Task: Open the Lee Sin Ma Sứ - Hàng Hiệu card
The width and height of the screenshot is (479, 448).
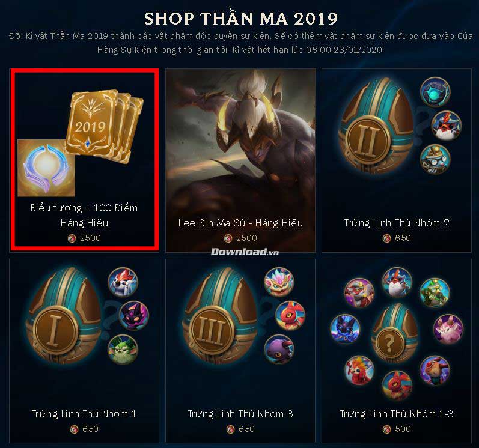Action: [240, 160]
